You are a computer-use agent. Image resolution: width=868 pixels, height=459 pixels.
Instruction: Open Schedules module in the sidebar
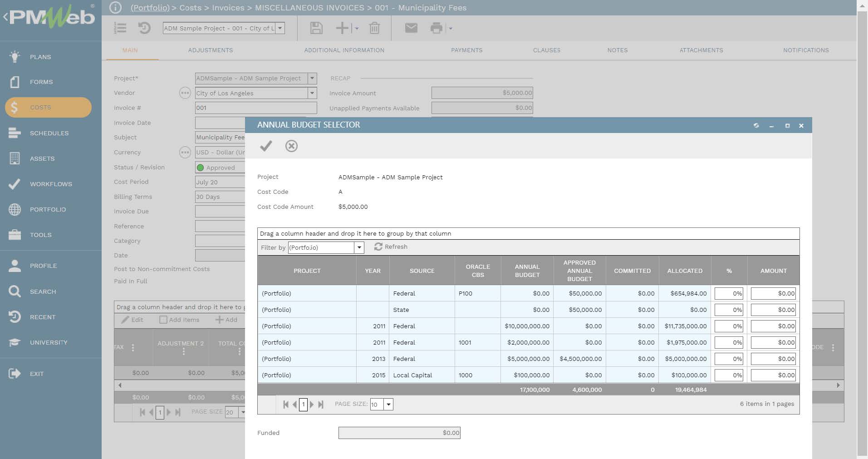click(49, 133)
